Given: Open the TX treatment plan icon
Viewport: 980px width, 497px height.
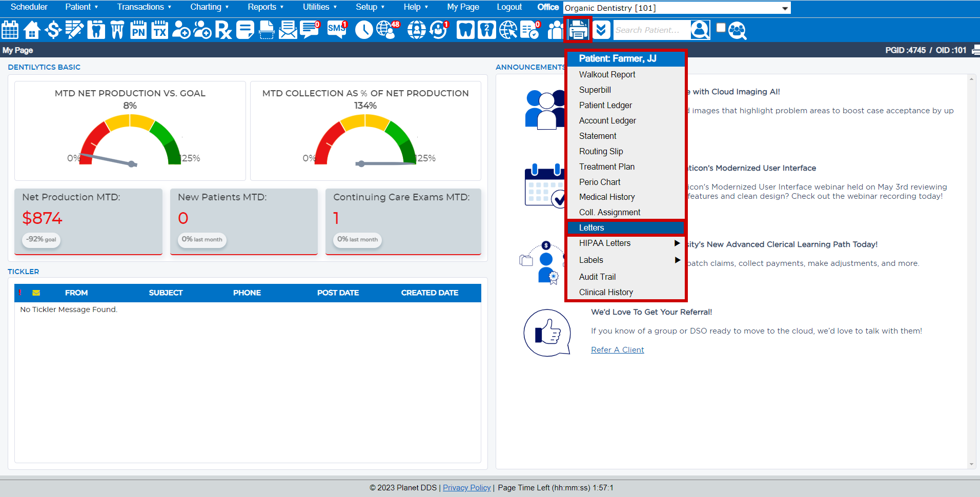Looking at the screenshot, I should (x=160, y=30).
